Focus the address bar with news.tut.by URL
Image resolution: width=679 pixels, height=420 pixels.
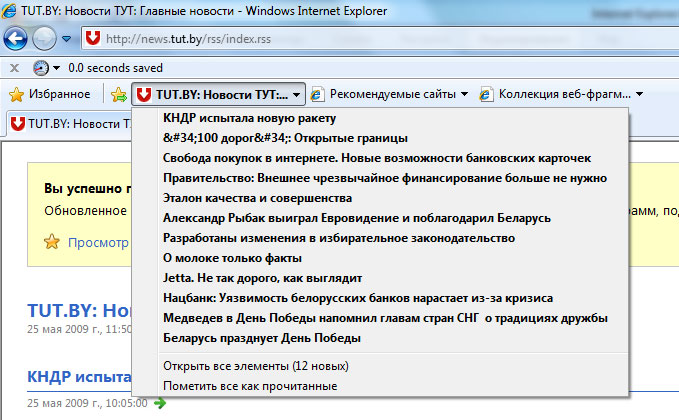tap(381, 39)
